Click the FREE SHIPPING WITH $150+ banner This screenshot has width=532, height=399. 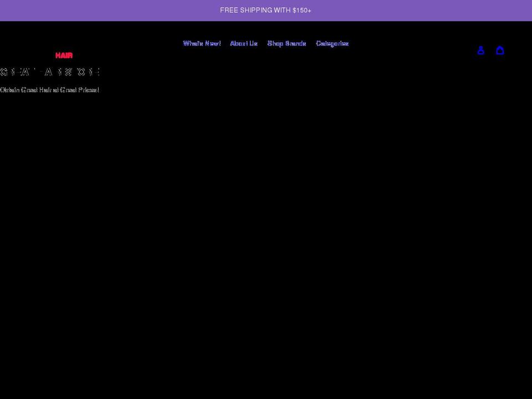coord(266,10)
